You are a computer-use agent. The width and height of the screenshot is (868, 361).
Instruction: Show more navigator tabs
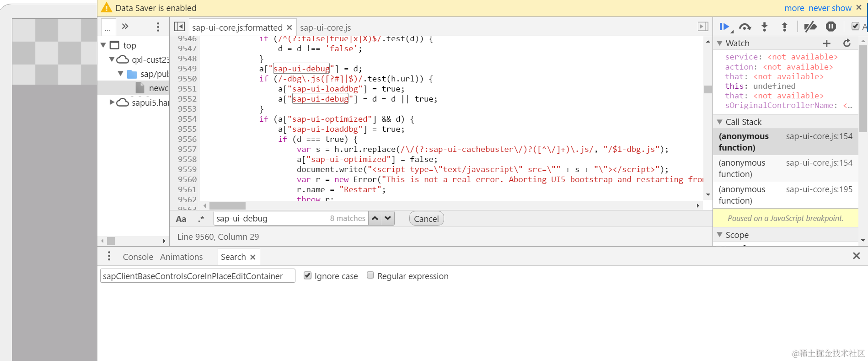[x=125, y=27]
